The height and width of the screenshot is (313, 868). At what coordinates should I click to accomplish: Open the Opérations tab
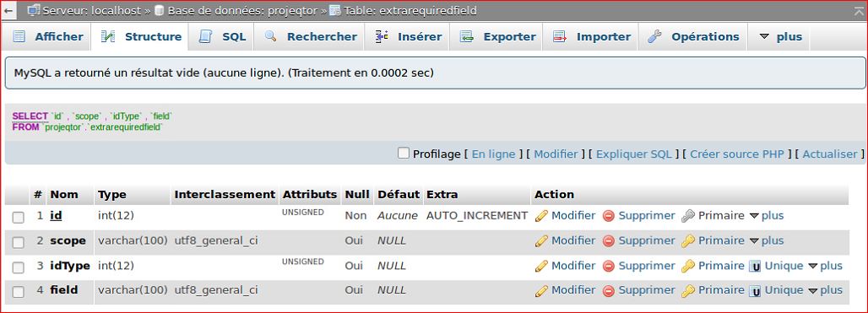693,37
